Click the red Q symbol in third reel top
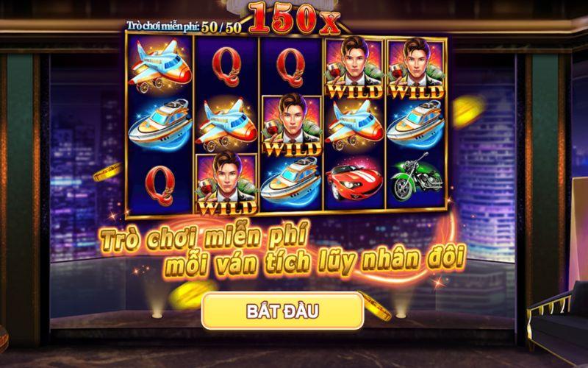Viewport: 588px width, 368px height. pyautogui.click(x=291, y=67)
